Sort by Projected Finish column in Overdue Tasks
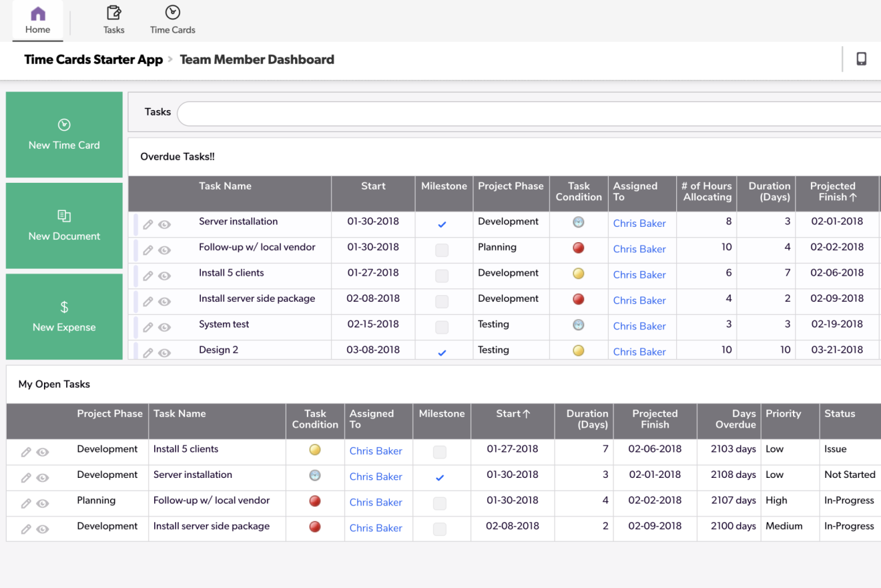881x588 pixels. tap(833, 192)
